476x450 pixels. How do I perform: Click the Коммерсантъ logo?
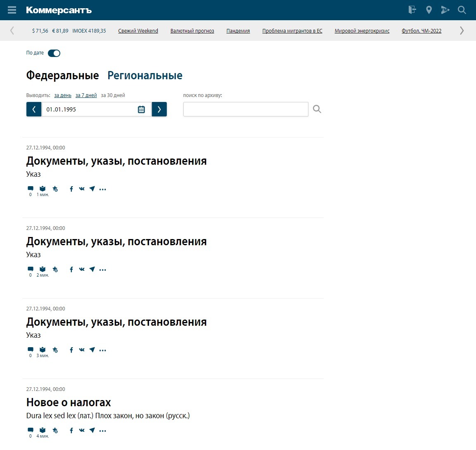tap(59, 10)
